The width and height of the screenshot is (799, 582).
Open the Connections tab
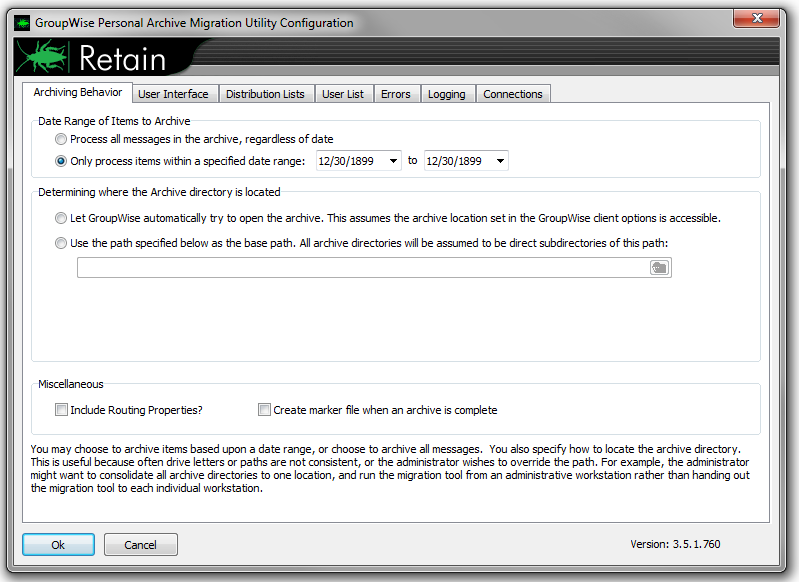click(x=513, y=94)
